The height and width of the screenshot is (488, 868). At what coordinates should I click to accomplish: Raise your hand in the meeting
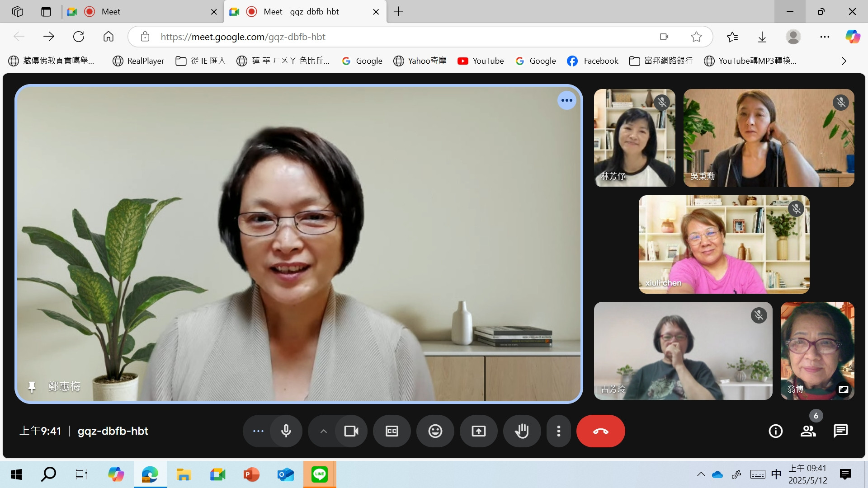(x=522, y=431)
